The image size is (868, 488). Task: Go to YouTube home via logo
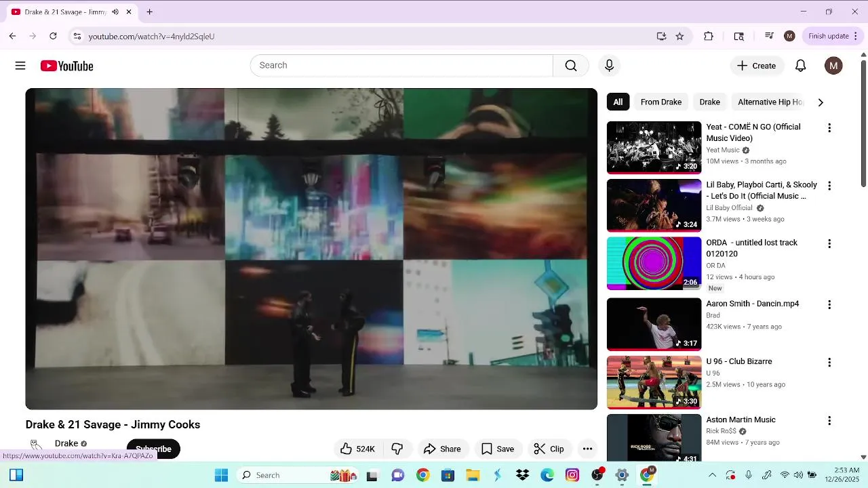(66, 66)
